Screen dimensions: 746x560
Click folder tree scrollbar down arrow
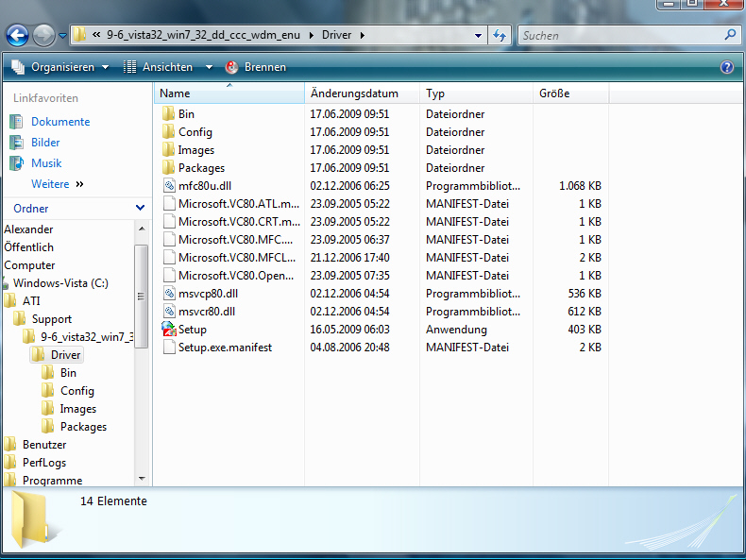click(x=142, y=478)
